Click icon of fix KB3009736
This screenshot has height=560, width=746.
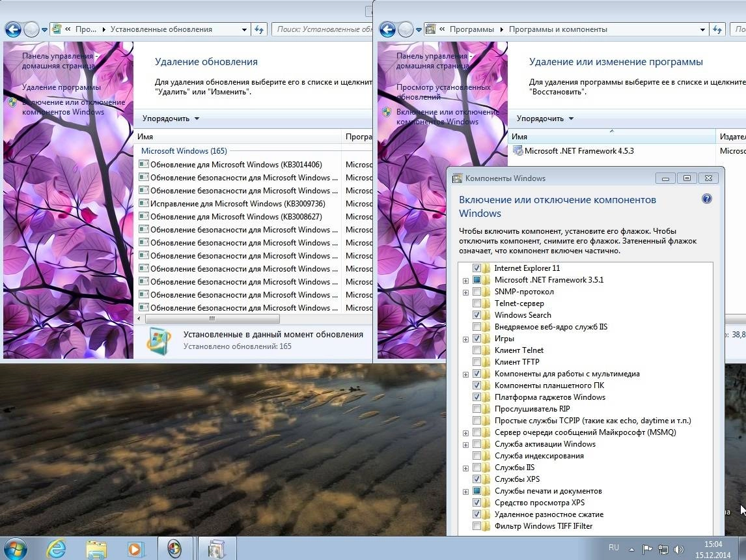click(143, 203)
